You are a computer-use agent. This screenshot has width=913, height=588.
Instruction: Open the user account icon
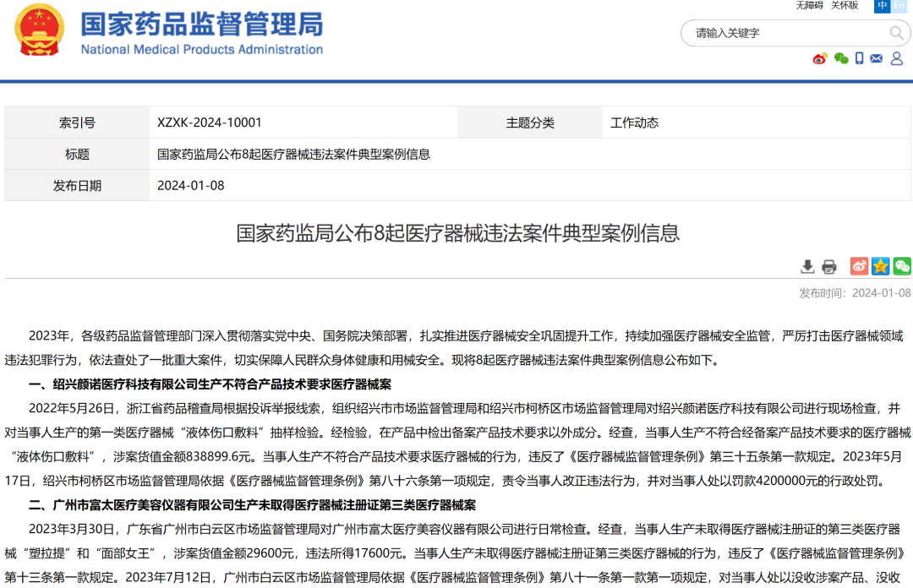[897, 58]
